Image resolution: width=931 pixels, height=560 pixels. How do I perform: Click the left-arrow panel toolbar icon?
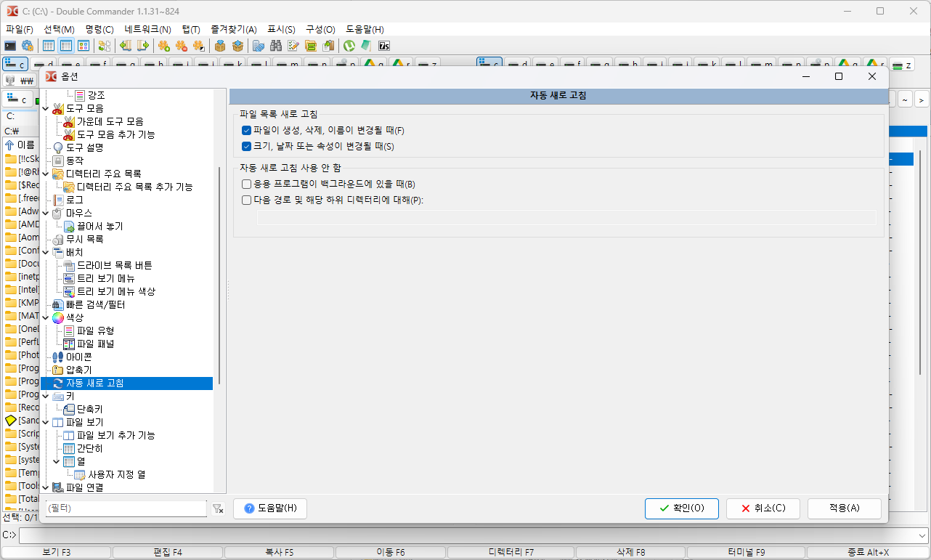point(126,46)
